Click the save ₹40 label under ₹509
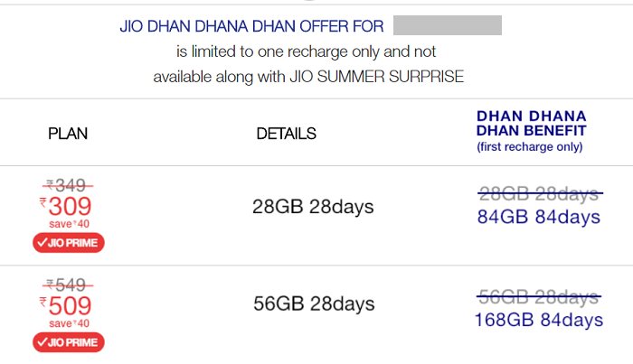Viewport: 633px width, 364px height. pyautogui.click(x=69, y=323)
